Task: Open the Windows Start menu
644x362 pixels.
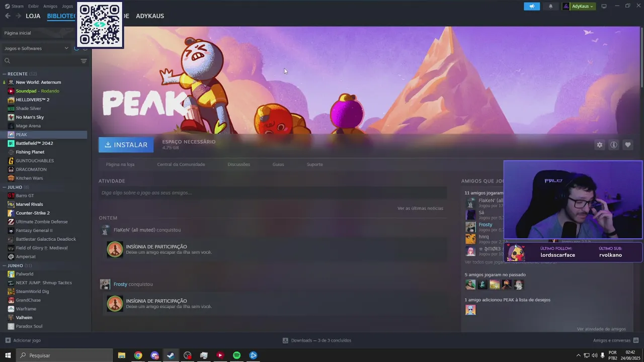Action: tap(8, 355)
